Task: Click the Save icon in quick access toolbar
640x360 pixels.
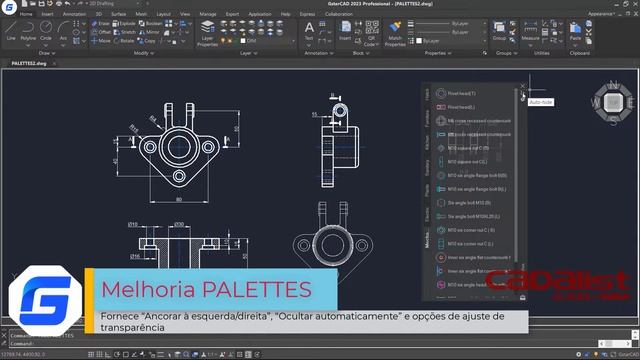Action: pos(41,4)
